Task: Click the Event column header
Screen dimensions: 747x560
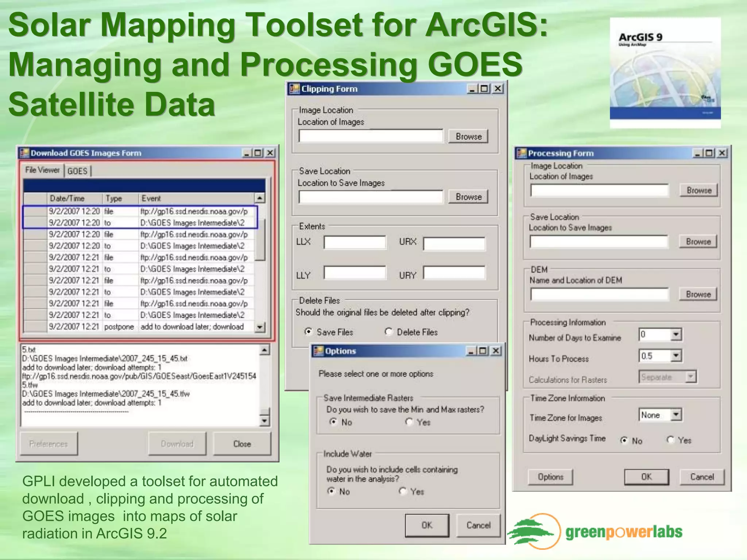Action: point(197,198)
